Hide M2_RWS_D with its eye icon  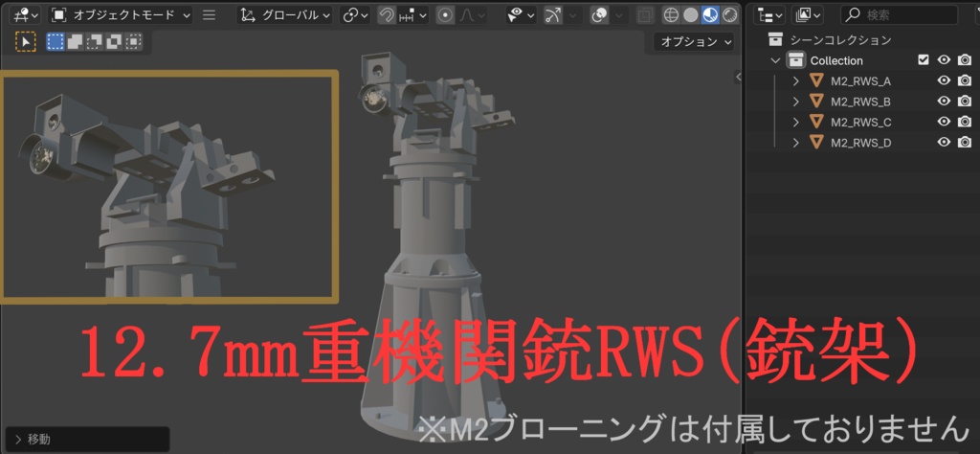point(944,142)
